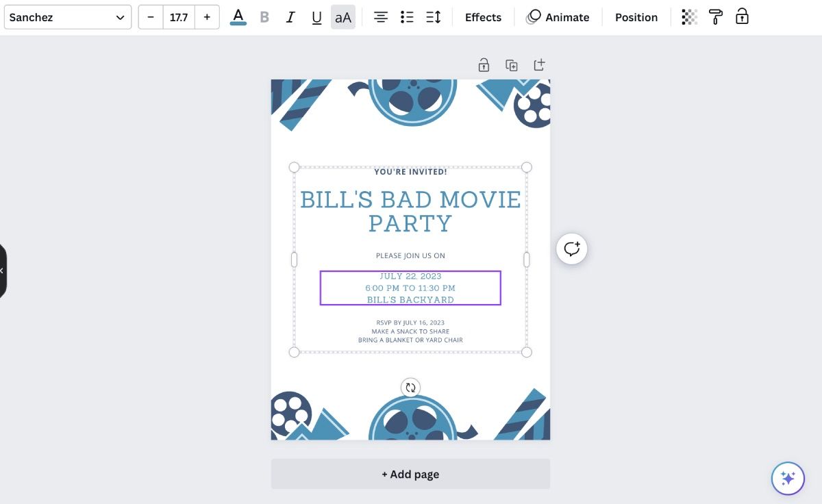Click BRING A BLANKET OR YARD CHAIR line
This screenshot has width=822, height=504.
click(410, 340)
